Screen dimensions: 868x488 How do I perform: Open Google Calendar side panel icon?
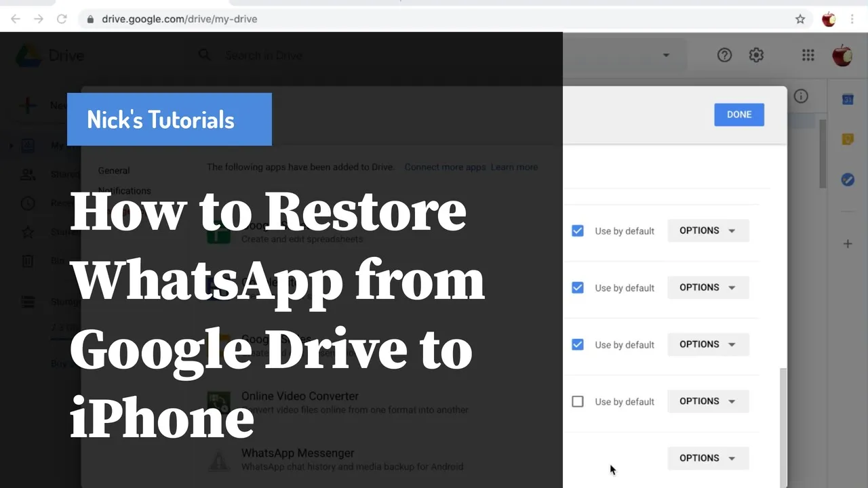click(848, 100)
